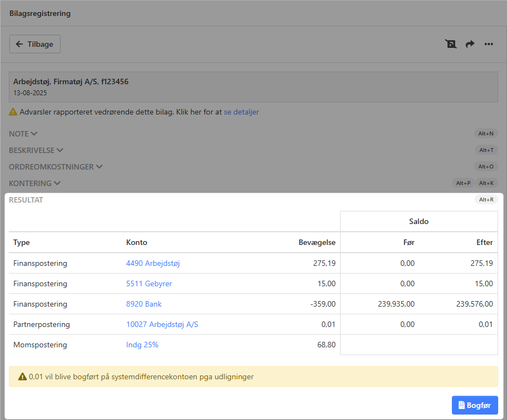Click the Indg 25% VAT code link
Viewport: 507px width, 420px height.
coord(142,345)
